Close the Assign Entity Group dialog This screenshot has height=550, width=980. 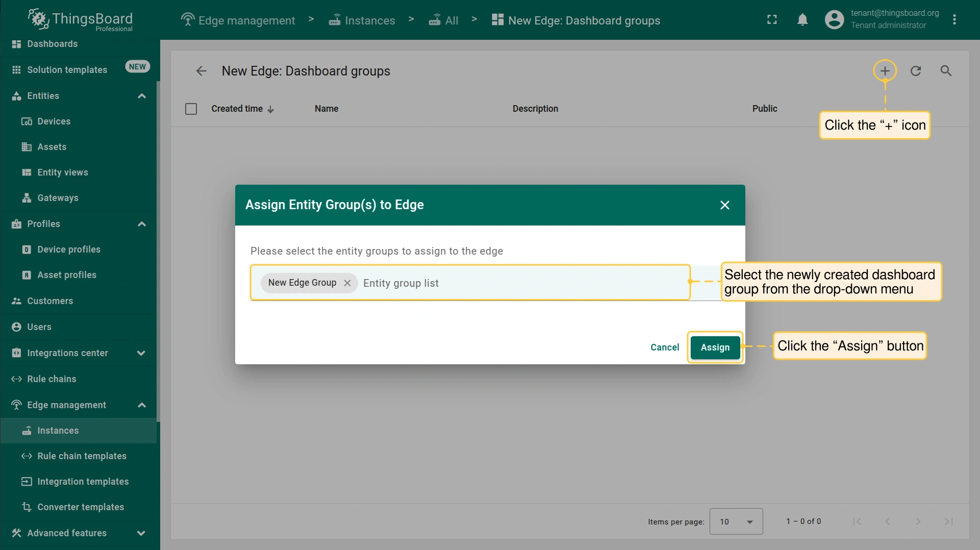[x=724, y=205]
